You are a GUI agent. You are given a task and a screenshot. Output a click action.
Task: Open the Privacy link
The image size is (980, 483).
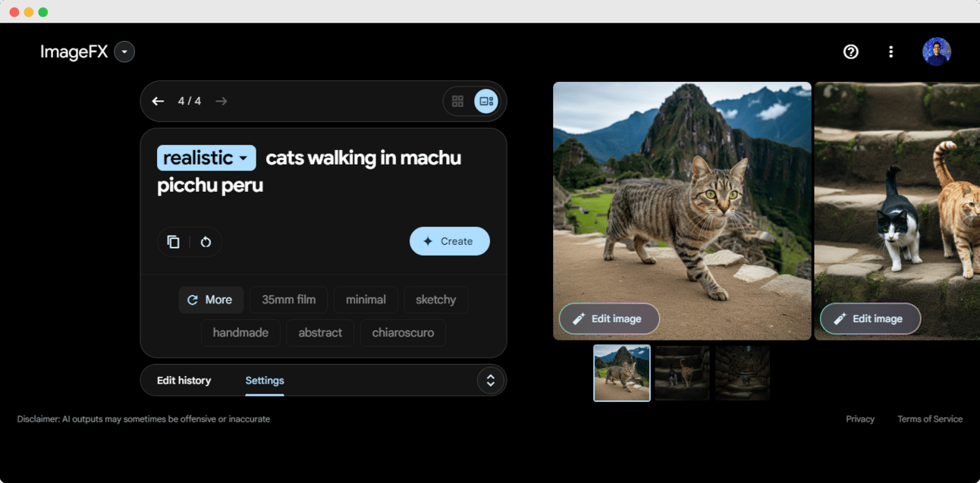pos(860,419)
